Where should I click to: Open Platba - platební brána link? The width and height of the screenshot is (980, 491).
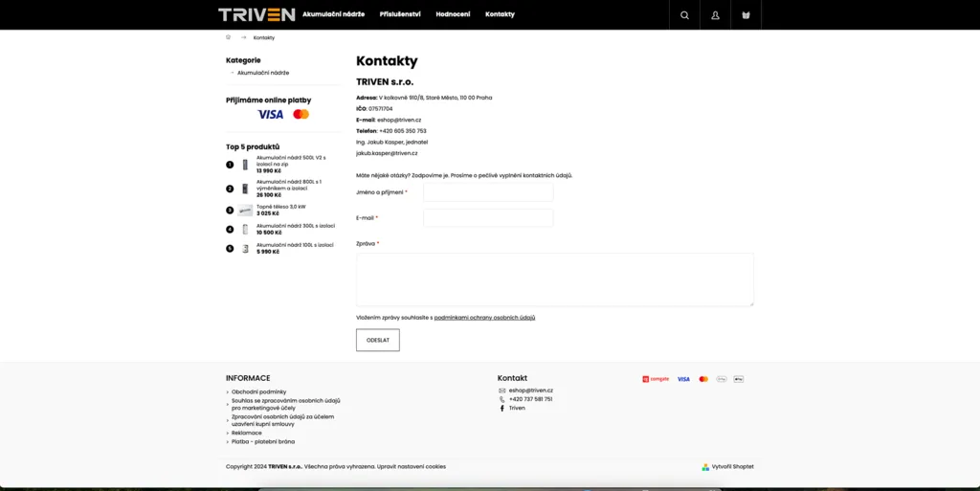coord(263,441)
